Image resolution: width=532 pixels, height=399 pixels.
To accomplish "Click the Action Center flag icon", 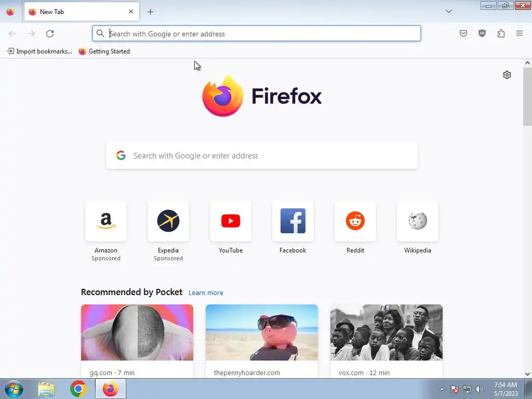I will point(455,389).
